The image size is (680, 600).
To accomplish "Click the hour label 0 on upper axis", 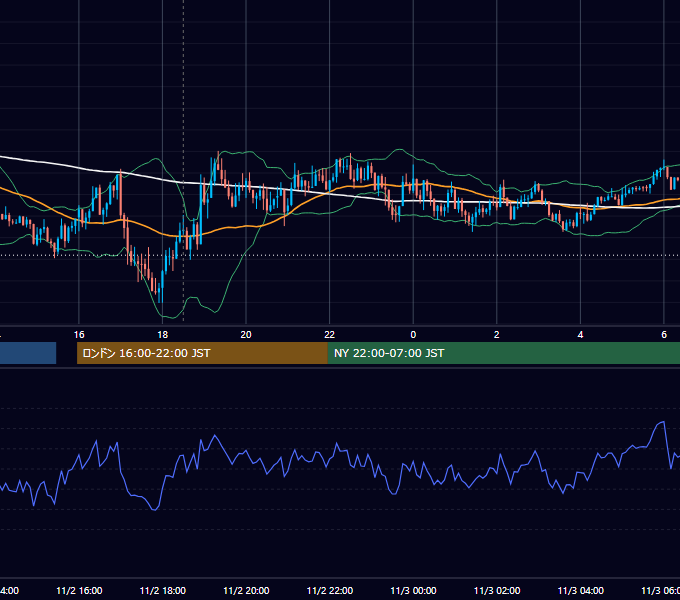I will point(413,335).
